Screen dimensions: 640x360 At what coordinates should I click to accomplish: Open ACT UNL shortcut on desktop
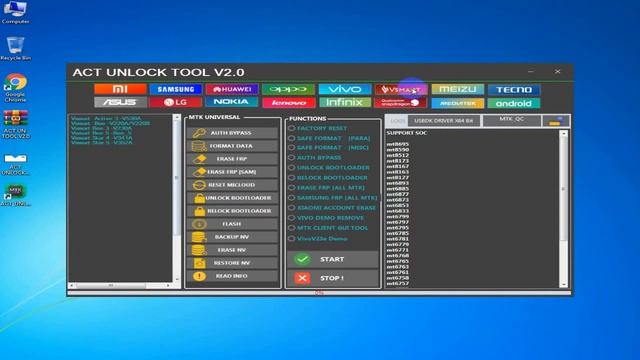click(x=15, y=195)
